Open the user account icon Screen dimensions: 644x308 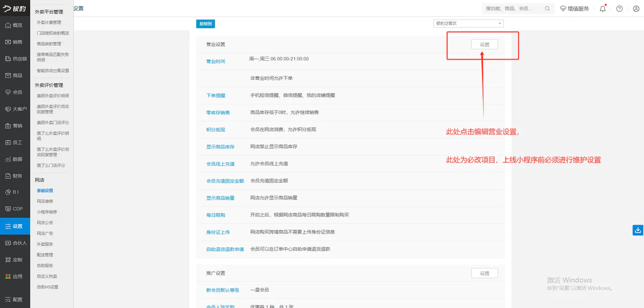tap(636, 9)
